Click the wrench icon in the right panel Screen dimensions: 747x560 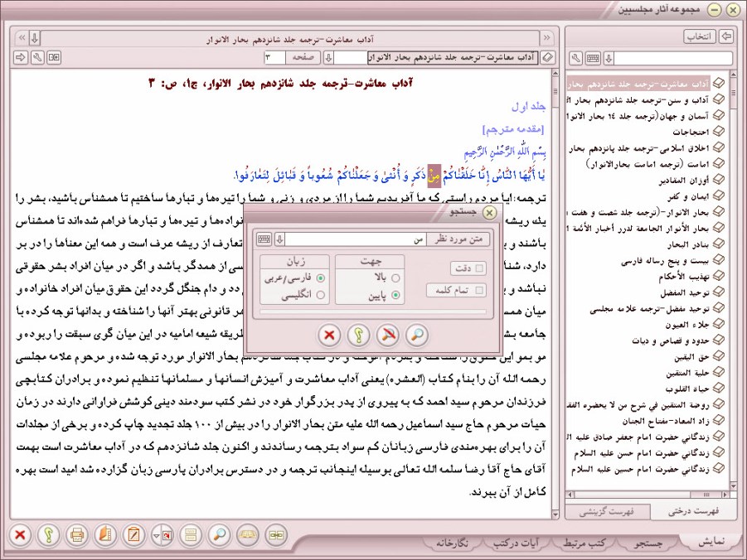tap(576, 58)
